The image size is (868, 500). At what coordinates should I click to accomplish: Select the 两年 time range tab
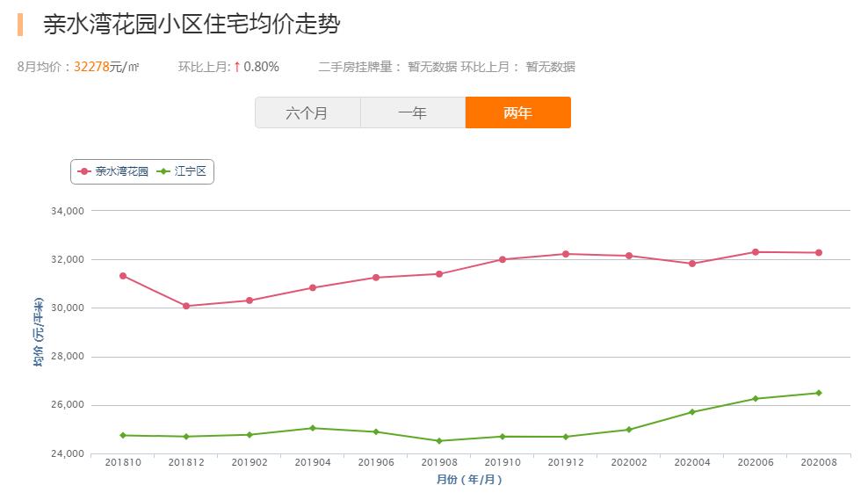[x=518, y=113]
